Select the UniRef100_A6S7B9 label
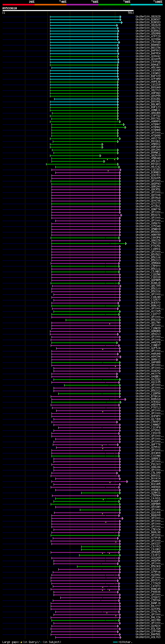Viewport: 165px width, 644px height. [x=148, y=620]
